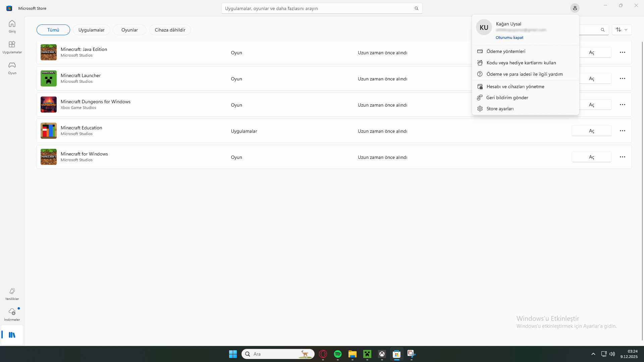644x362 pixels.
Task: Click the Minecraft Education app thumbnail
Action: point(49,131)
